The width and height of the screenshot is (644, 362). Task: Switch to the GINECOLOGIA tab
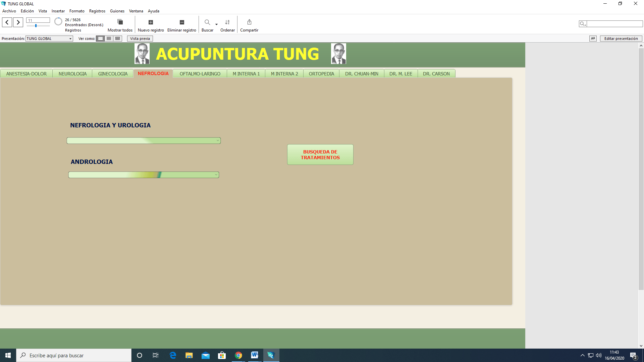coord(113,74)
